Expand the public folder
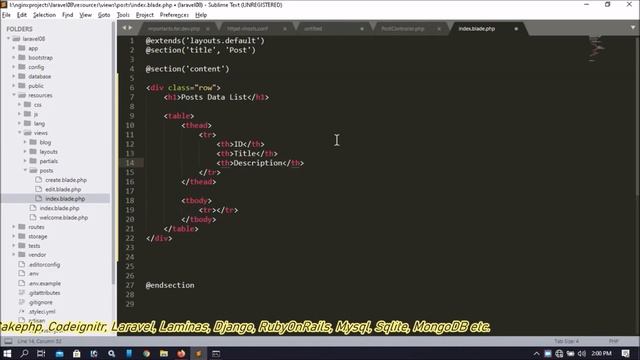The image size is (640, 360). [14, 86]
